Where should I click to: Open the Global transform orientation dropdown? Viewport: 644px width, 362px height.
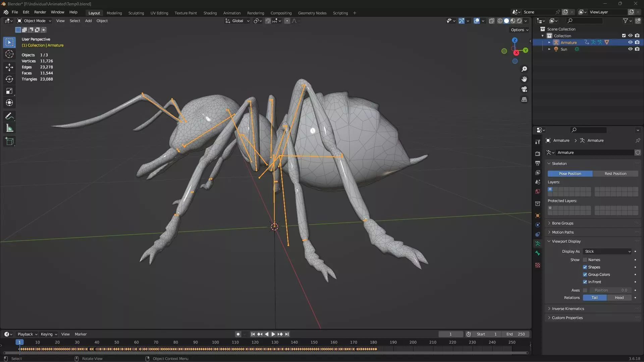[237, 21]
